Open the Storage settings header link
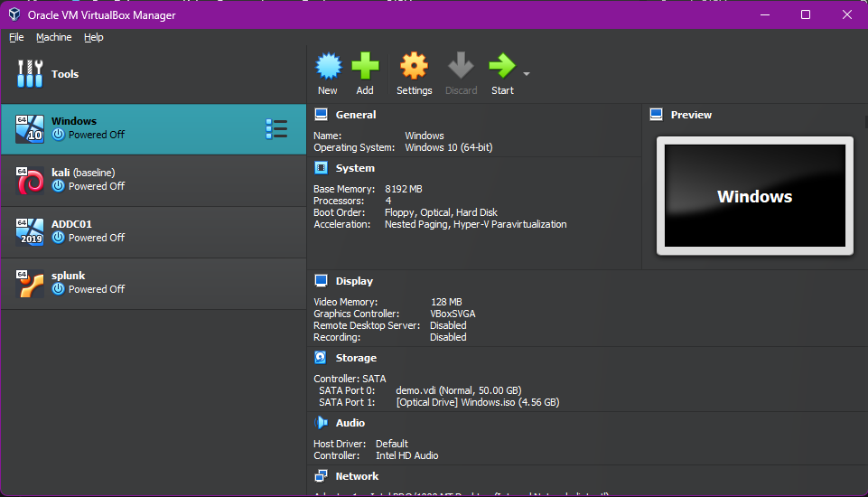Screen dimensions: 868x497 (356, 358)
